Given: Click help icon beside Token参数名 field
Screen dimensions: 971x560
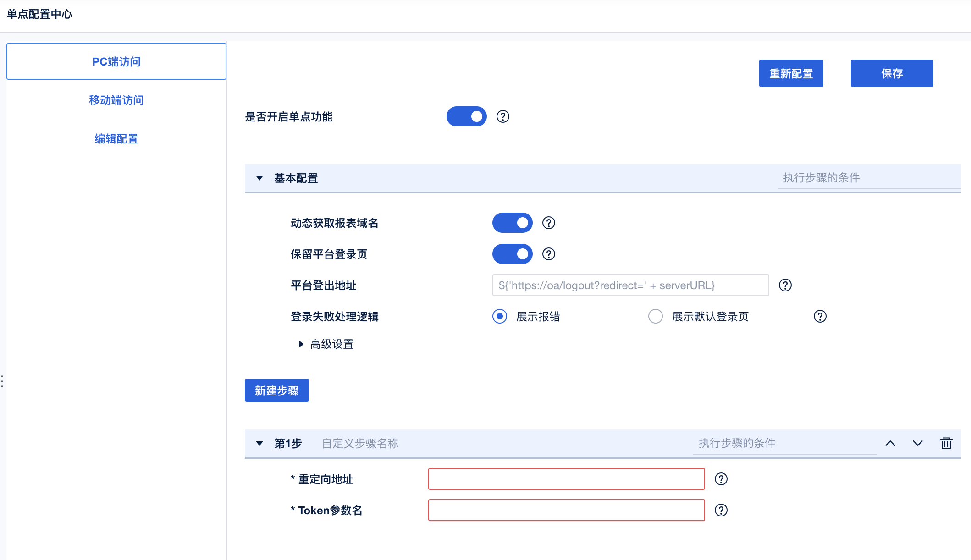Looking at the screenshot, I should point(721,511).
